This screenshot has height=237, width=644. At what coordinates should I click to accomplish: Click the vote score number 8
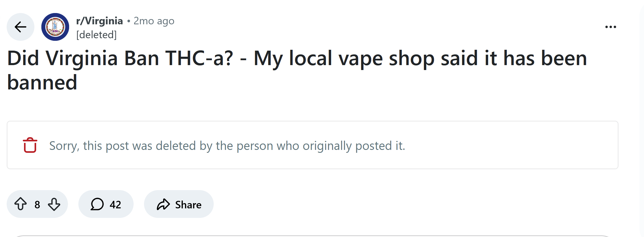pyautogui.click(x=37, y=205)
